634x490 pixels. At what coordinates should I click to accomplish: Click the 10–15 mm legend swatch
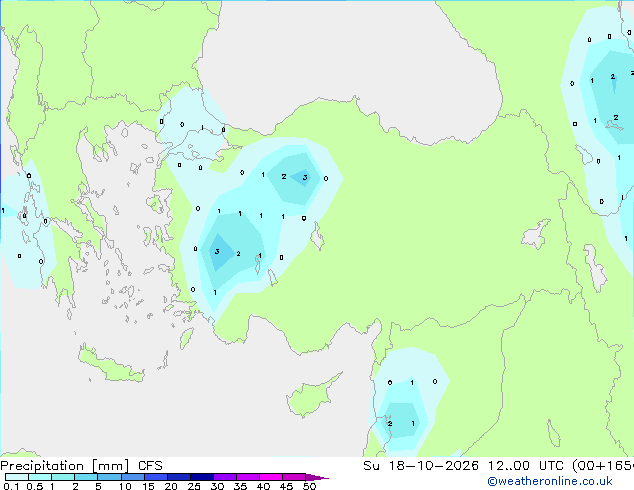coord(133,477)
